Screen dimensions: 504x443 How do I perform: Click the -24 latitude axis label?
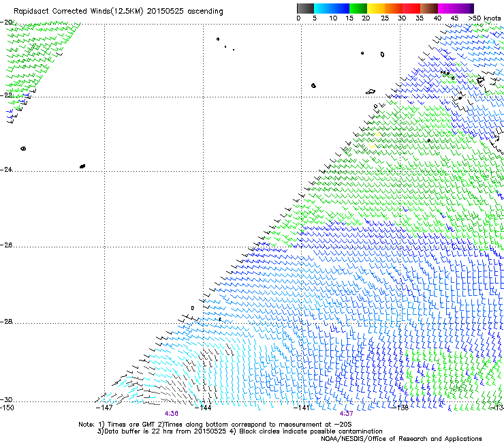pyautogui.click(x=6, y=170)
